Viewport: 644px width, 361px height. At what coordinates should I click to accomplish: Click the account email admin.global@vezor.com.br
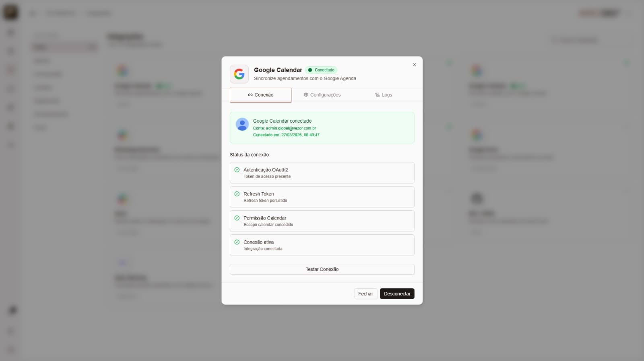[291, 128]
